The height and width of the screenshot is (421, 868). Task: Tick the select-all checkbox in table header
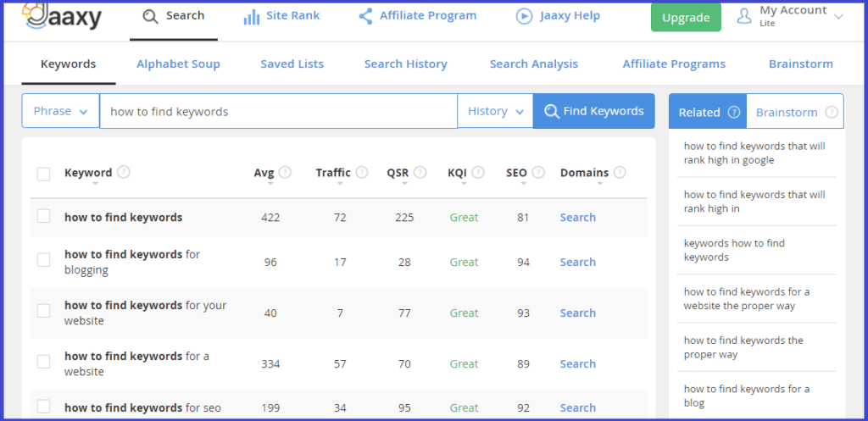coord(44,174)
